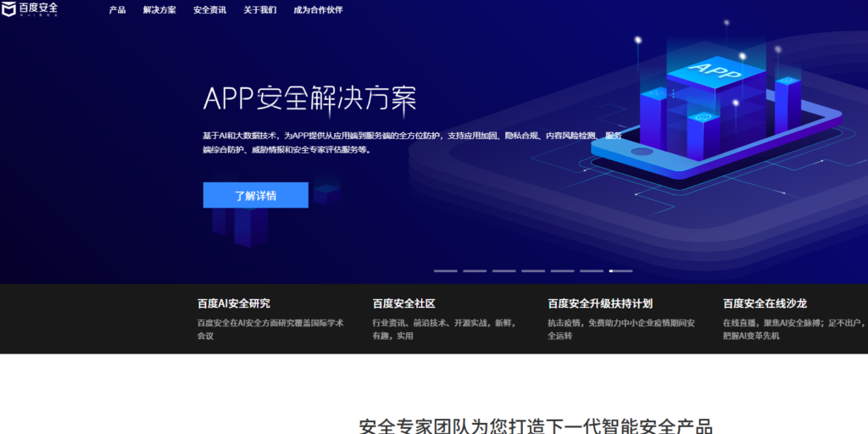The image size is (868, 434).
Task: Go to 安全资讯 in the navigation bar
Action: point(209,10)
